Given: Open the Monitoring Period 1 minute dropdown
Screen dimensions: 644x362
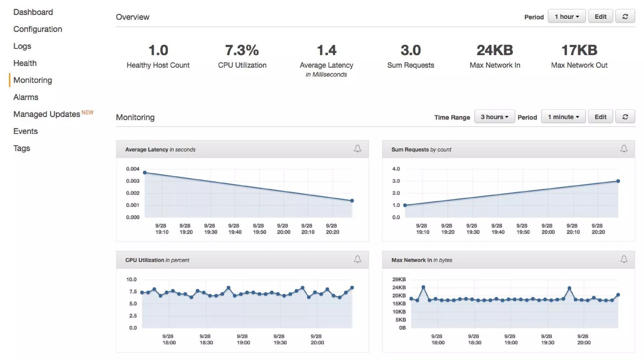Looking at the screenshot, I should [563, 117].
